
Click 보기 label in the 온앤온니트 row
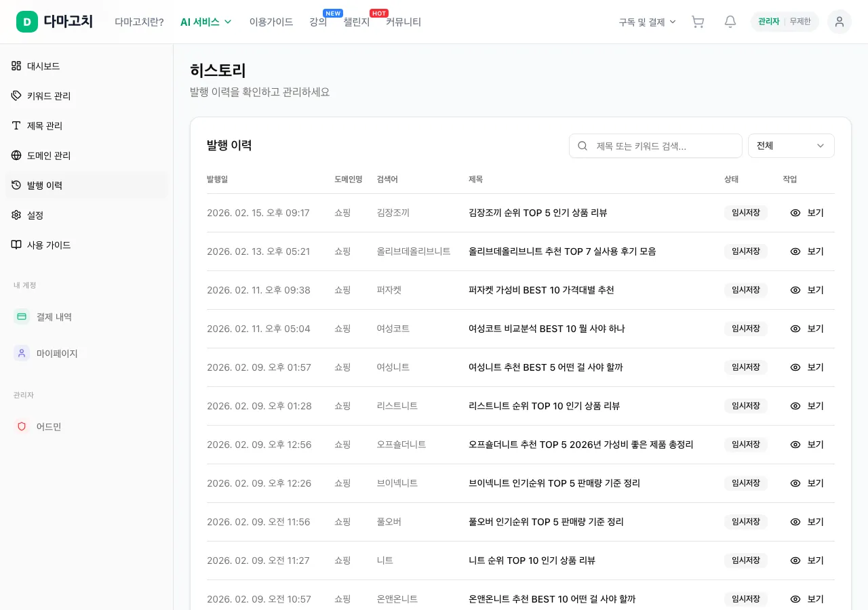click(816, 599)
